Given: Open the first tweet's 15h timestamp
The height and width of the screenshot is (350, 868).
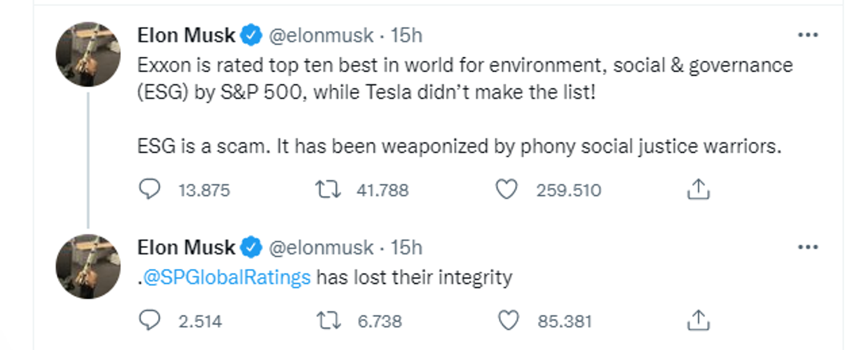Looking at the screenshot, I should 407,36.
